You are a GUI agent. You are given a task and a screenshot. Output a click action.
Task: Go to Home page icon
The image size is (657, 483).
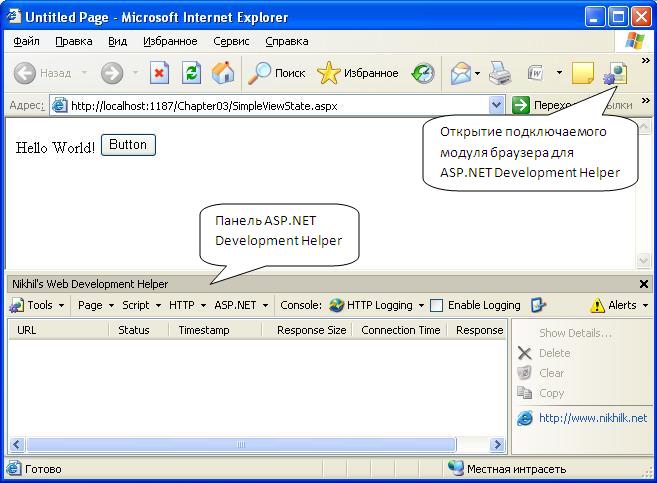click(223, 72)
